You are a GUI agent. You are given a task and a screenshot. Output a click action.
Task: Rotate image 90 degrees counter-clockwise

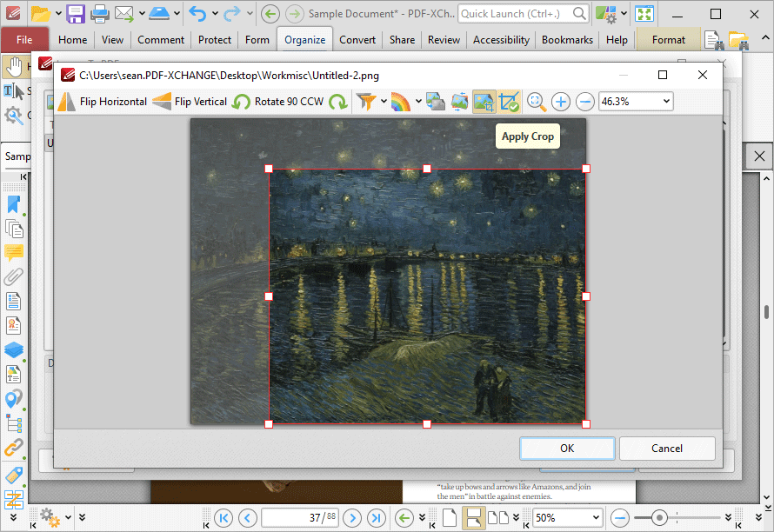(x=278, y=102)
